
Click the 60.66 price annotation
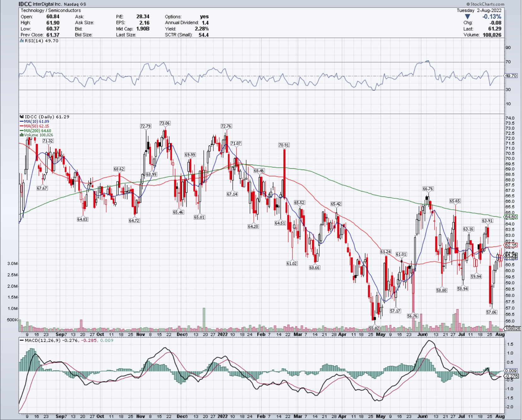[x=315, y=268]
